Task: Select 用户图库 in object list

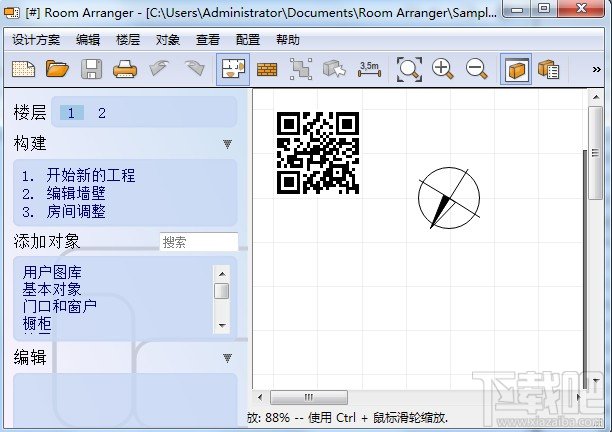Action: [52, 272]
